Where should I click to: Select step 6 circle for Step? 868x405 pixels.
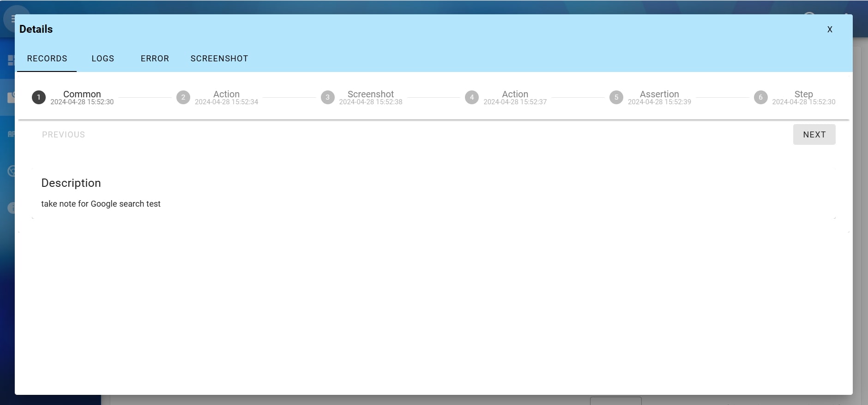click(x=761, y=97)
